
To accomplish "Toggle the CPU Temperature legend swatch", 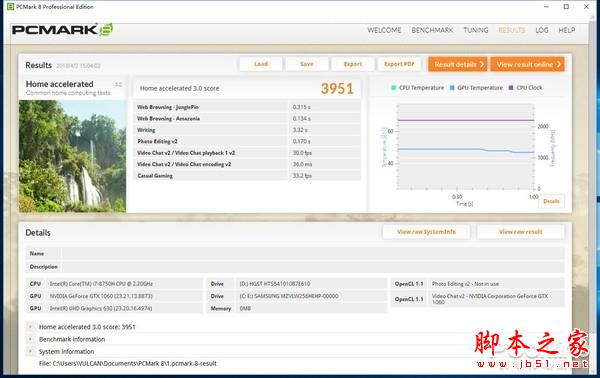I will (394, 88).
